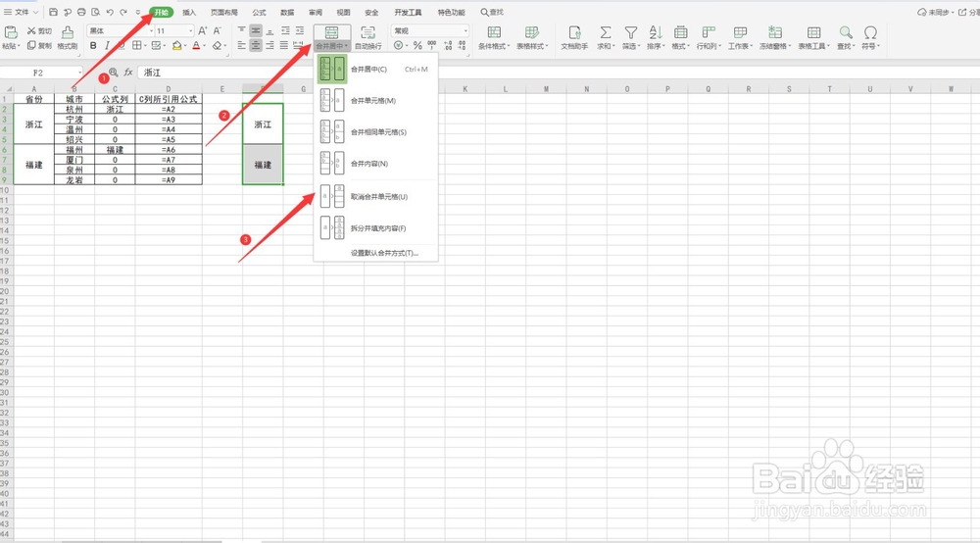Toggle middle vertical alignment
Image resolution: width=980 pixels, height=543 pixels.
256,30
